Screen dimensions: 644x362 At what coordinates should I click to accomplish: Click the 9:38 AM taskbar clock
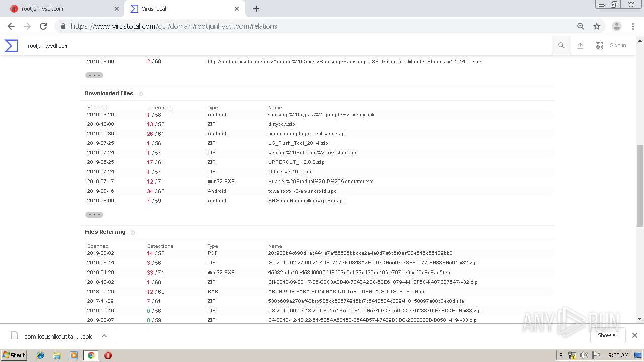click(x=618, y=355)
